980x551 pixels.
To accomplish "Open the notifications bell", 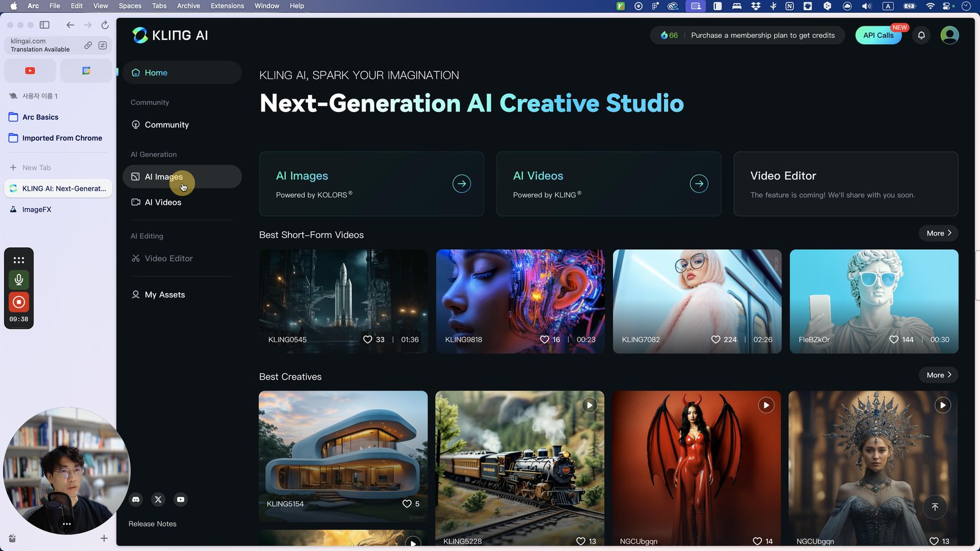I will [921, 36].
